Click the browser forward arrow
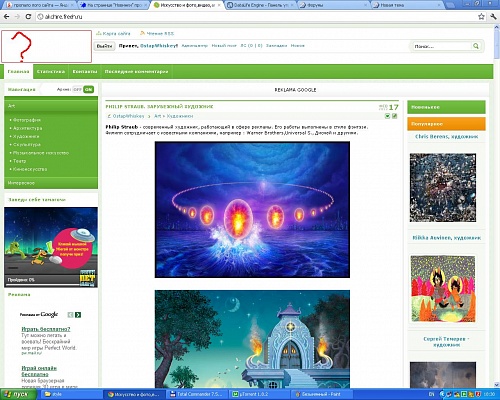The width and height of the screenshot is (500, 400). tap(17, 16)
